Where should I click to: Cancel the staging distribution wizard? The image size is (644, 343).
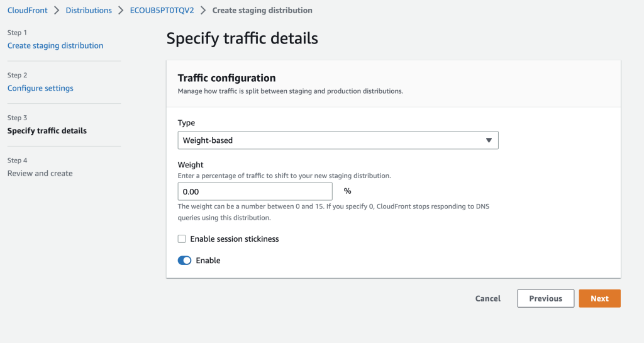(488, 298)
